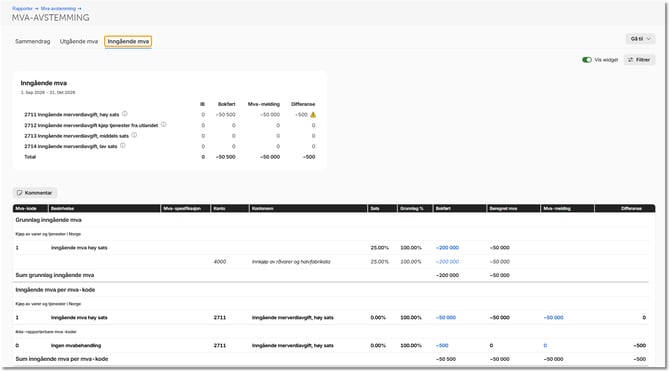Open -500 bokført link for Ingen mvabehandling

(x=442, y=346)
